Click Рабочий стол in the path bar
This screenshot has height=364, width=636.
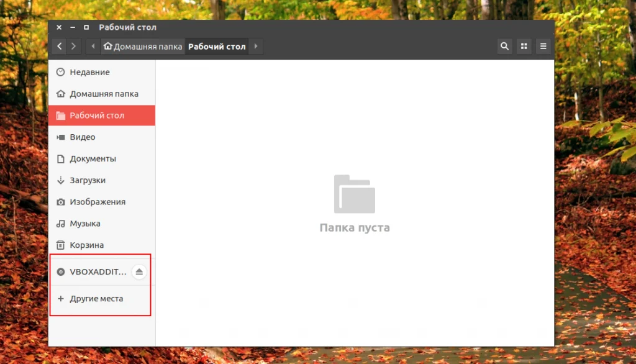point(217,46)
